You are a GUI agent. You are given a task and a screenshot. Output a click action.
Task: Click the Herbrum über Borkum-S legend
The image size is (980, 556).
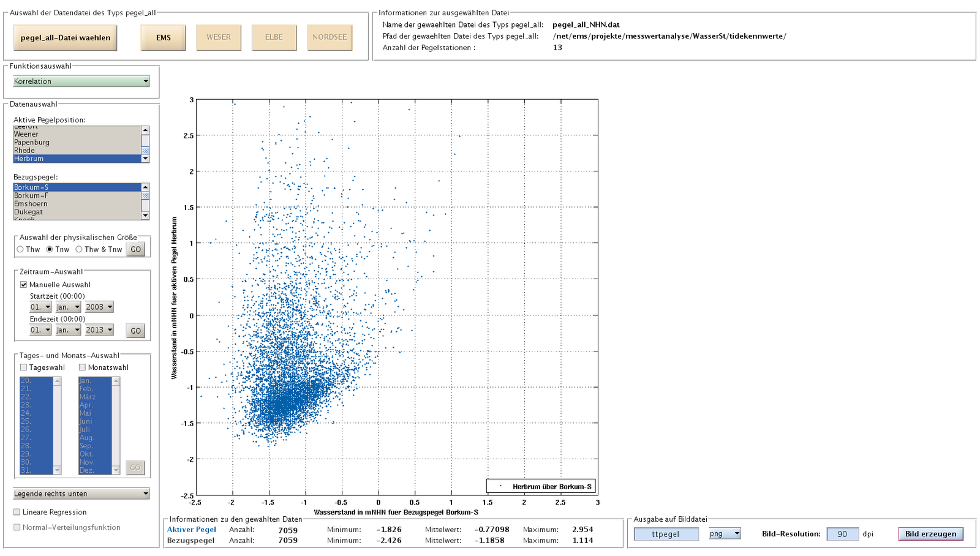click(541, 486)
